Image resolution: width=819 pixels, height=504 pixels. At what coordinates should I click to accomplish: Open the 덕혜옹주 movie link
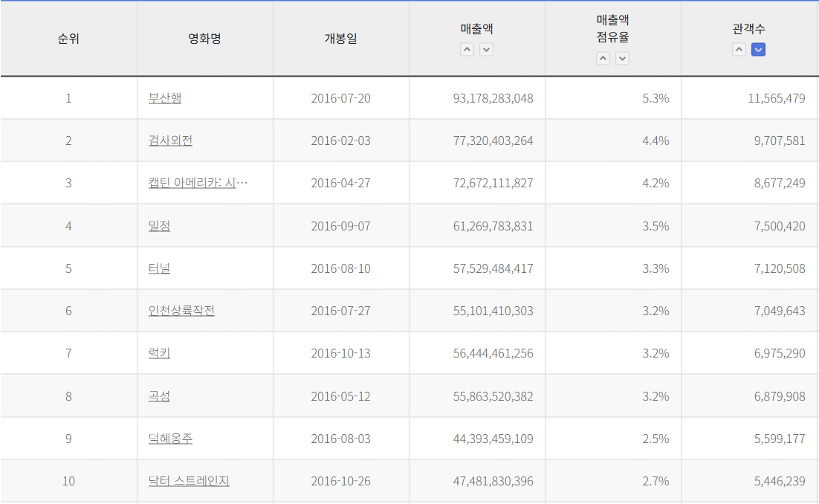click(x=170, y=439)
